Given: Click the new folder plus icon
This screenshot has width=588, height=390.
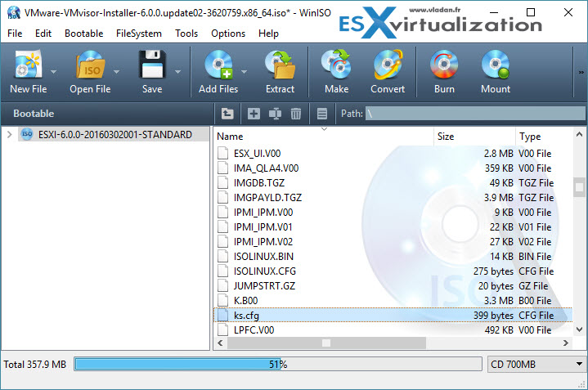Looking at the screenshot, I should [x=254, y=114].
